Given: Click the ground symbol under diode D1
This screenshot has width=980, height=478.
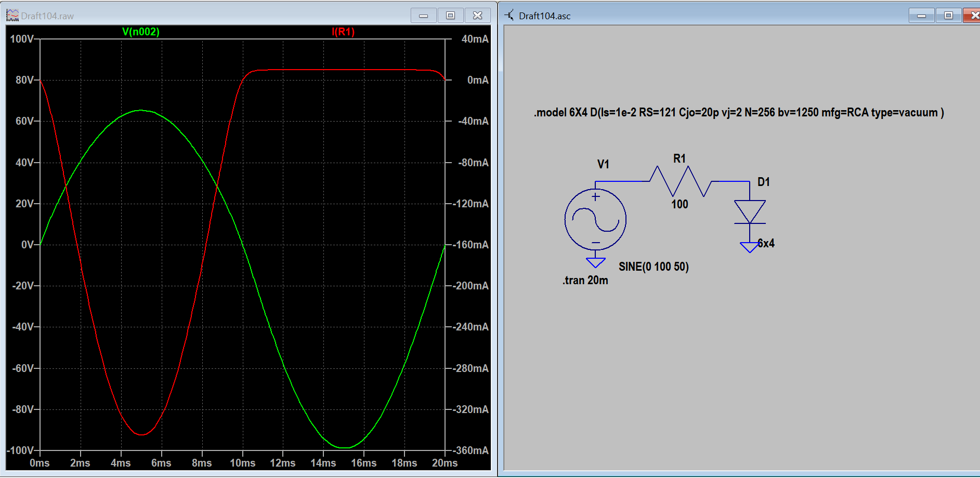Looking at the screenshot, I should pyautogui.click(x=749, y=247).
